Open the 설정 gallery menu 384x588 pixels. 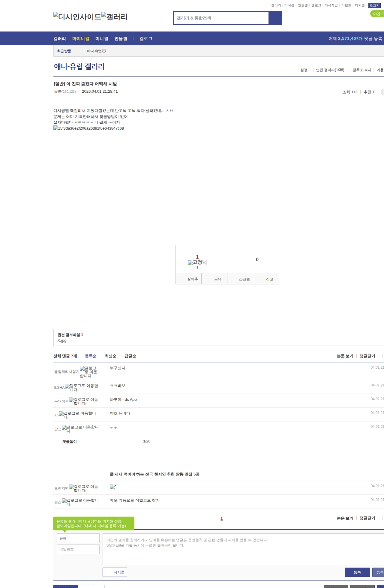(x=304, y=70)
